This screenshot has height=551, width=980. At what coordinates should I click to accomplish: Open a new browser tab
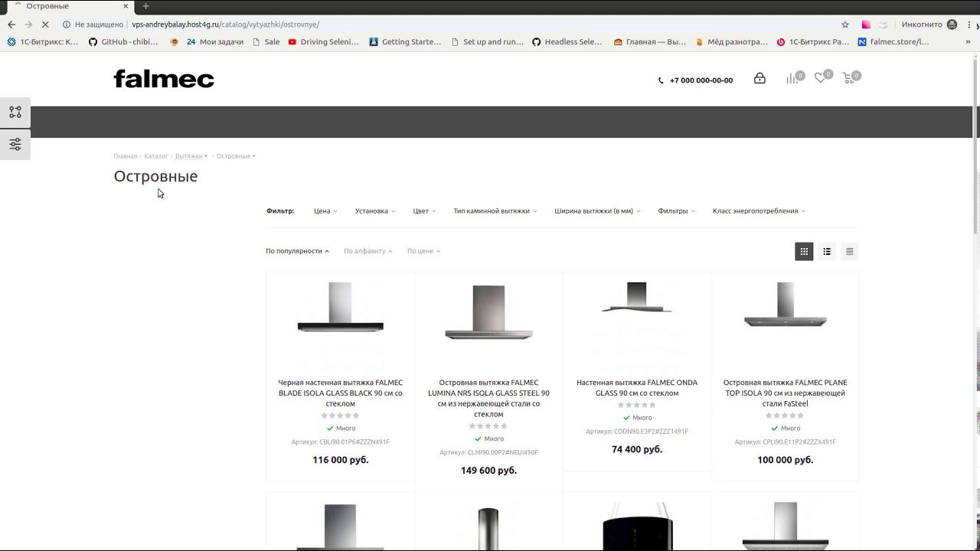tap(145, 6)
